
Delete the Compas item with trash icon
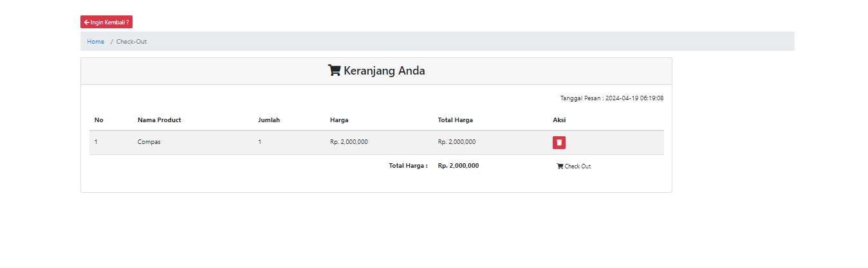559,143
